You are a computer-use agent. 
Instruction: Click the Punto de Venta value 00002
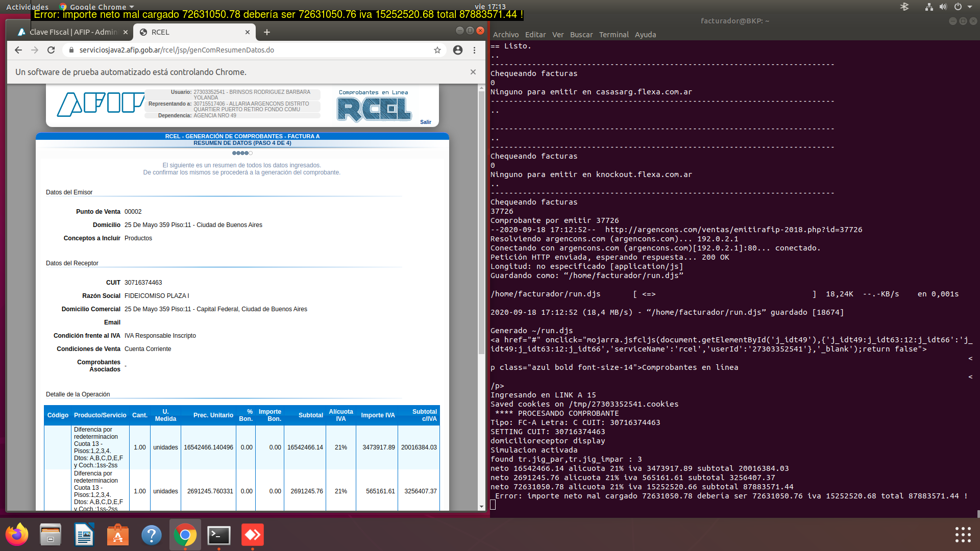pyautogui.click(x=133, y=212)
